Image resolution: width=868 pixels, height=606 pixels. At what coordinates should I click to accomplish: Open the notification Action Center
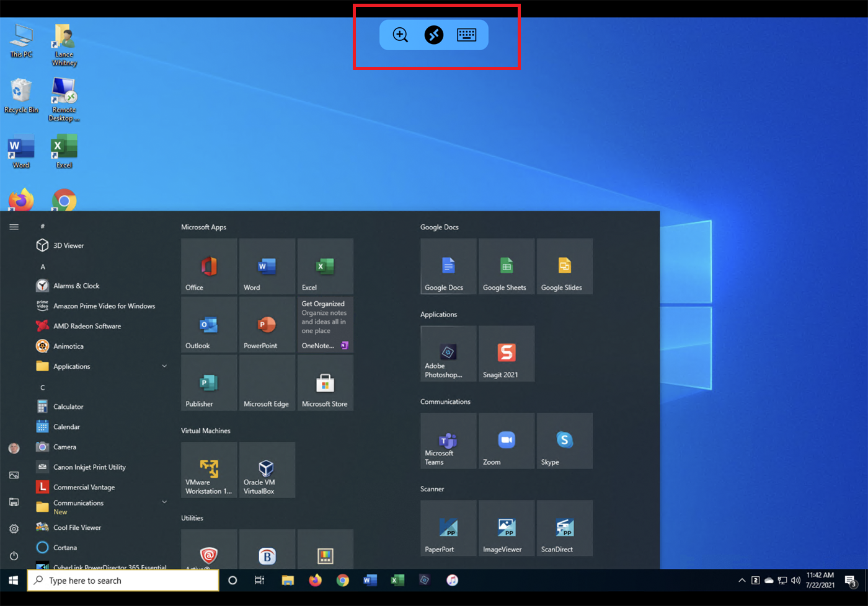pos(852,581)
